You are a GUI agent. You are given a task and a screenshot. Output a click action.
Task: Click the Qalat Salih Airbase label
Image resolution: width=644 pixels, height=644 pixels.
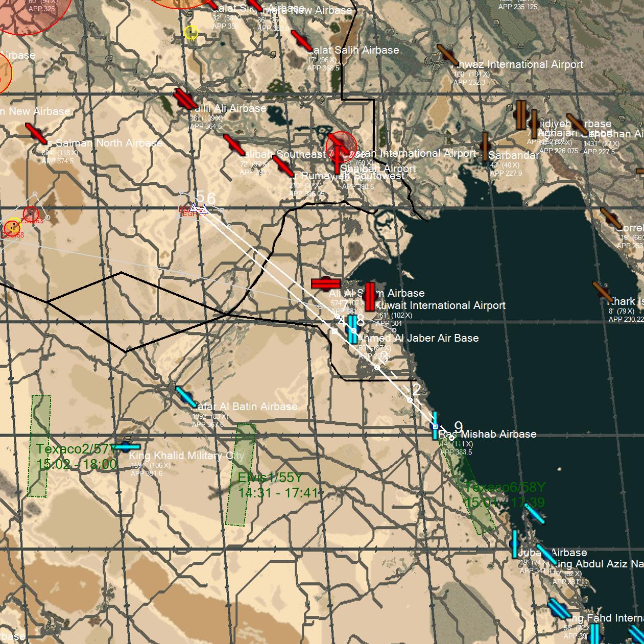pyautogui.click(x=353, y=50)
